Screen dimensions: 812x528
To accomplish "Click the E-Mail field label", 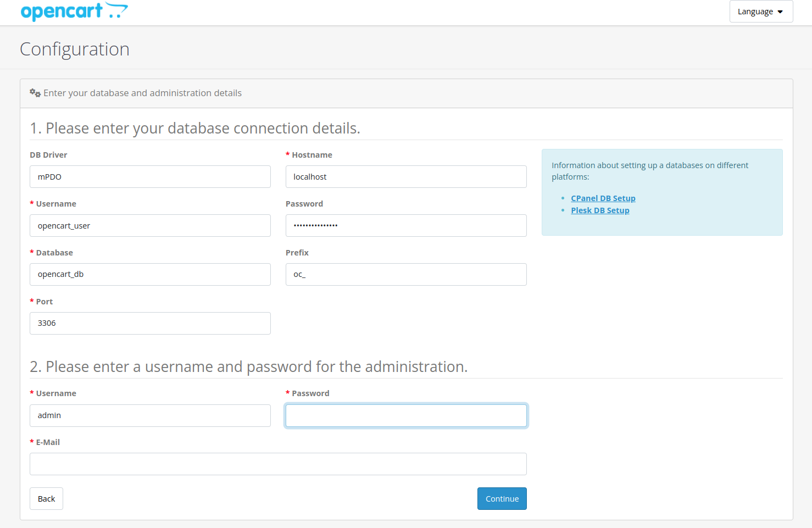I will pos(48,442).
